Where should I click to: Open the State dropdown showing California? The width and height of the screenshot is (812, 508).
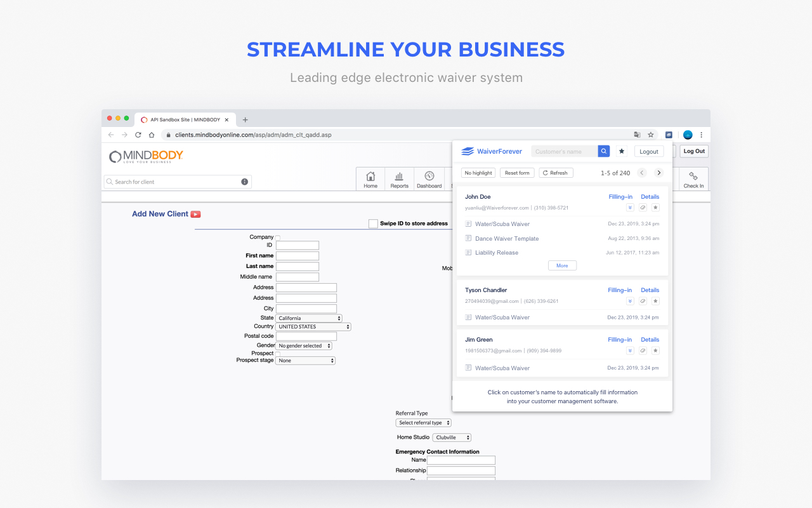pos(308,317)
